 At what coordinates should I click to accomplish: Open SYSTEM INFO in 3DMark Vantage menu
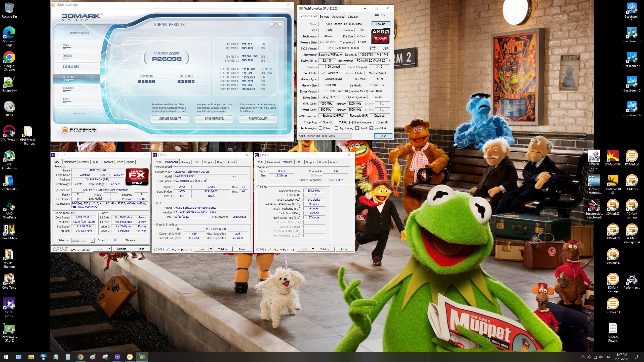coord(71,67)
